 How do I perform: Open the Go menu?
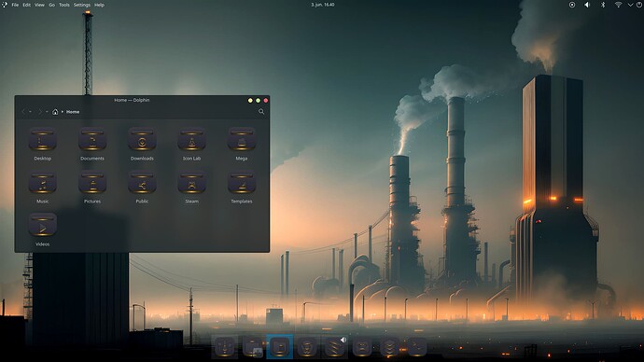(51, 5)
